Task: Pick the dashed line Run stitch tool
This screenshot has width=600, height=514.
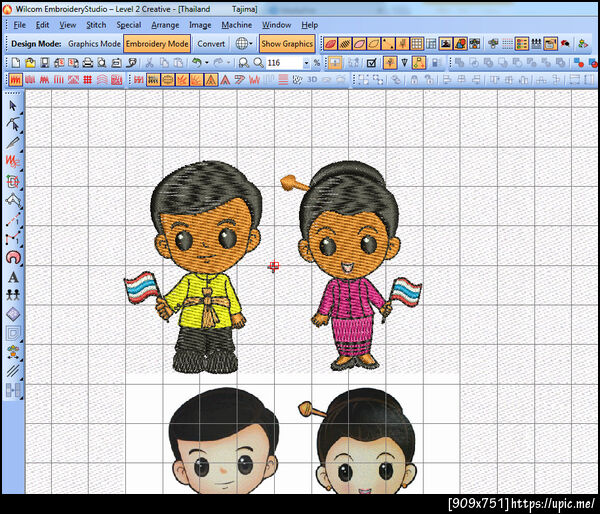Action: click(13, 220)
